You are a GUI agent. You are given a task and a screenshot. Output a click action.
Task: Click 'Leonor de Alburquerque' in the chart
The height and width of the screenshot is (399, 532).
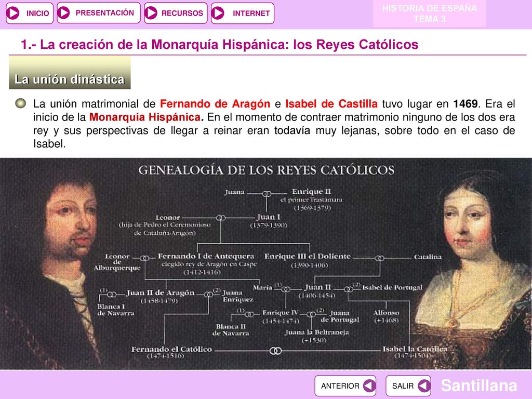click(117, 262)
